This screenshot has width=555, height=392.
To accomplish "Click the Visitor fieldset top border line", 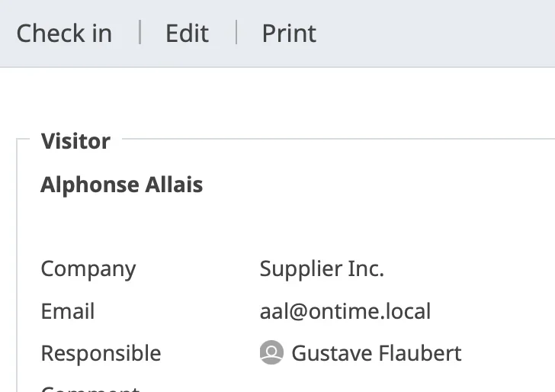I will pyautogui.click(x=338, y=139).
